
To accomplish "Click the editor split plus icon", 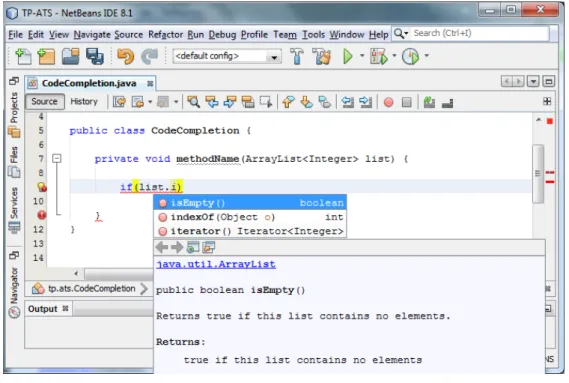I will 547,101.
